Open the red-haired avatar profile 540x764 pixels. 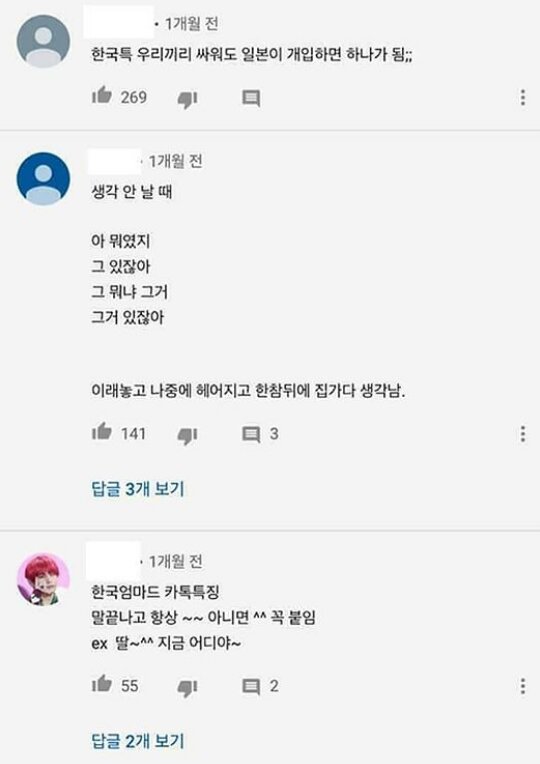click(43, 579)
